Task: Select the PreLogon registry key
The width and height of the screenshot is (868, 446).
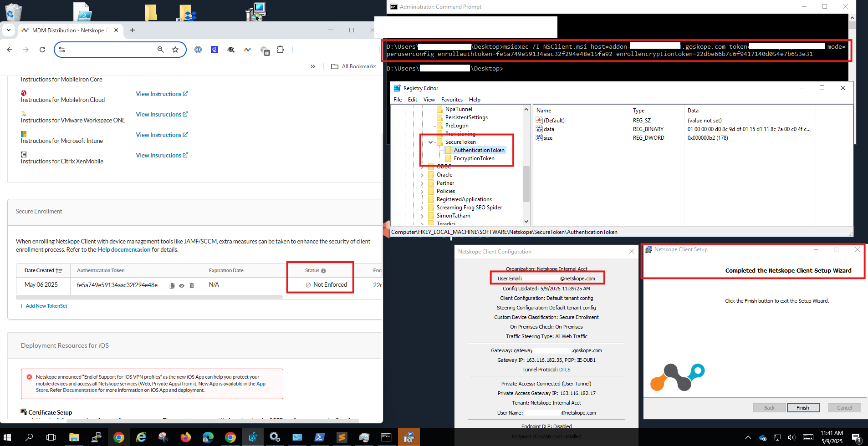Action: [457, 126]
